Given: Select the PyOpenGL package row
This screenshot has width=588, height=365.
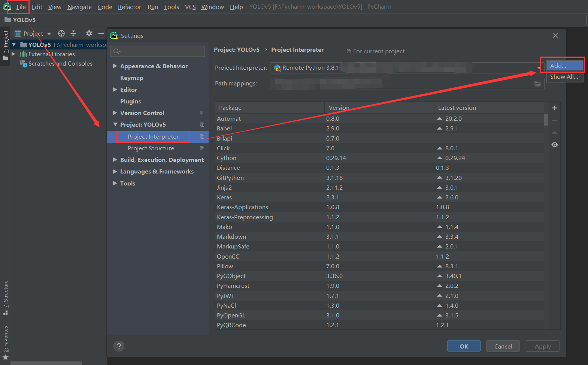Looking at the screenshot, I should [x=379, y=316].
